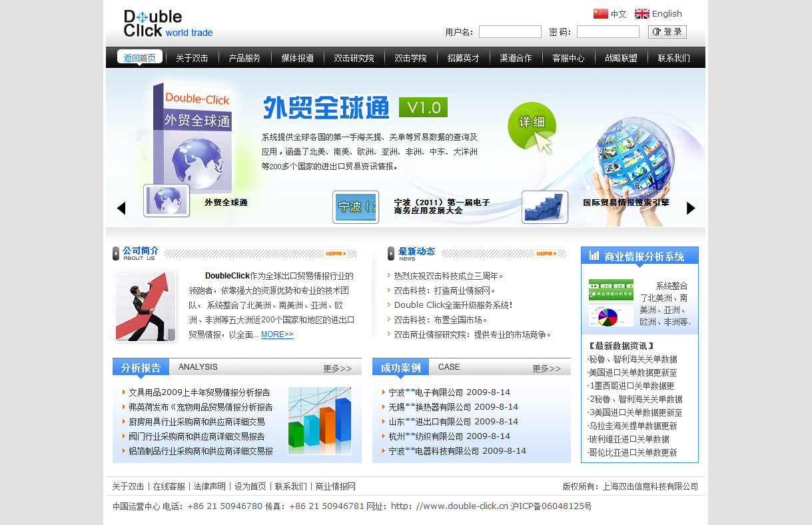812x525 pixels.
Task: Open news item 双击科技：布置全国市场
Action: 441,320
